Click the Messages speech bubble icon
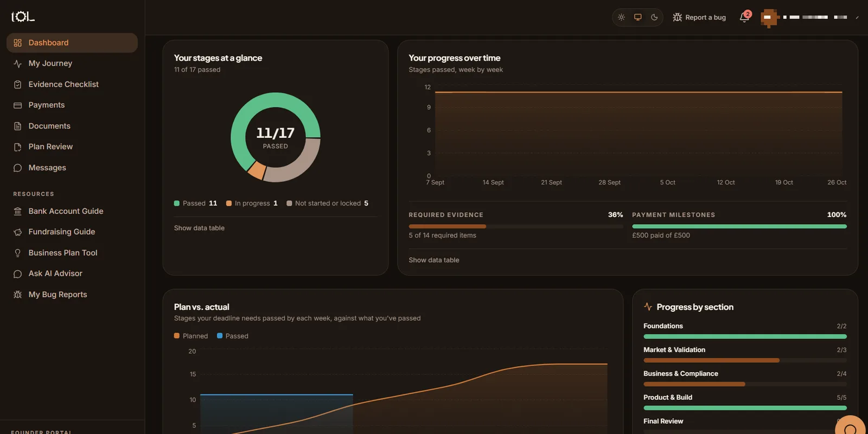 [17, 168]
